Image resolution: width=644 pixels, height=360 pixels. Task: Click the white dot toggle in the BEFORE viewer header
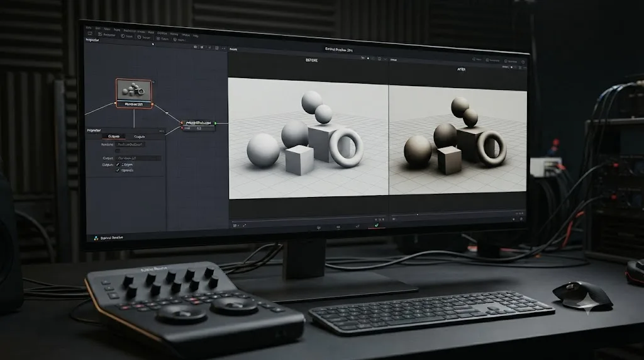pyautogui.click(x=368, y=59)
